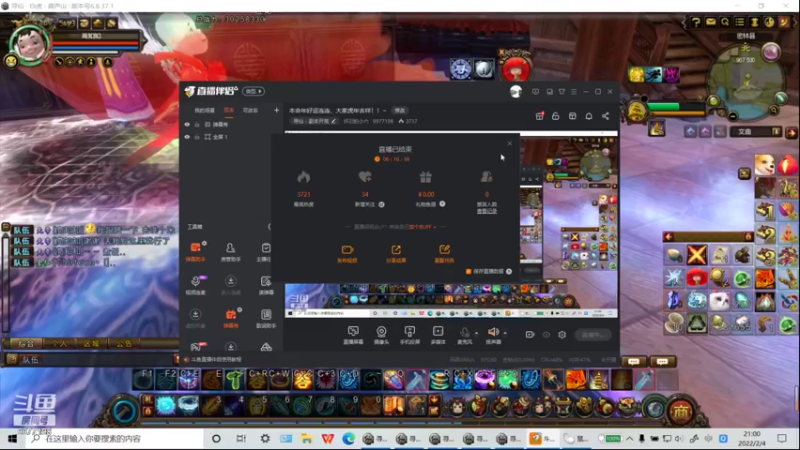Viewport: 800px width, 450px height.
Task: Add a 摄像头 camera source
Action: (x=381, y=335)
